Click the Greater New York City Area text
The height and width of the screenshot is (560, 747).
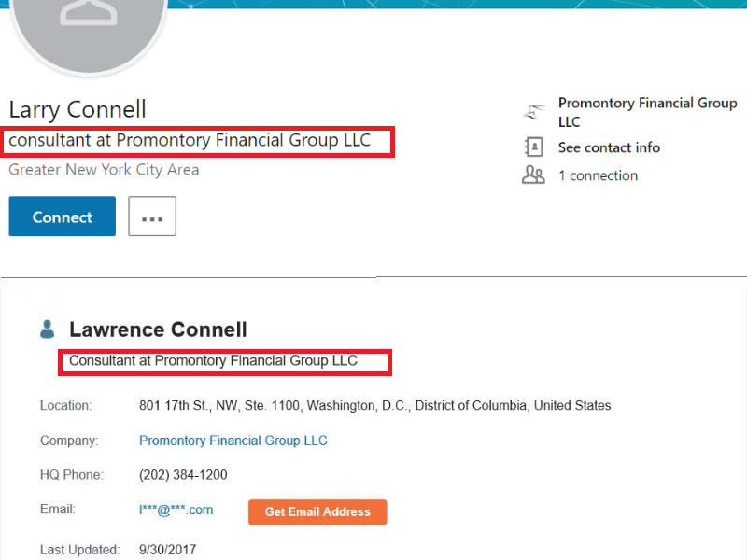[104, 170]
